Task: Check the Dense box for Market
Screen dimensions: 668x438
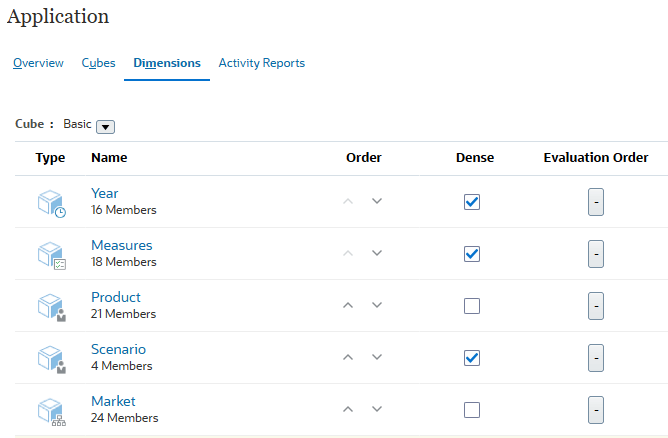Action: [x=472, y=410]
